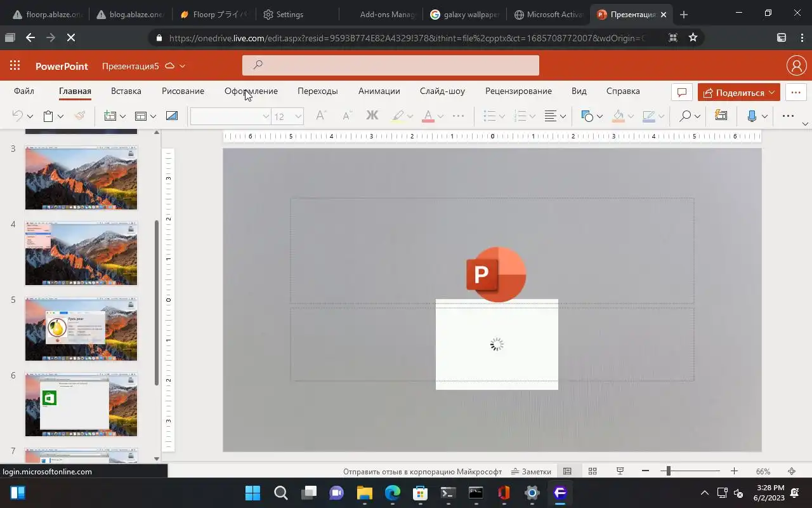Open the Windows Start menu

coord(252,493)
